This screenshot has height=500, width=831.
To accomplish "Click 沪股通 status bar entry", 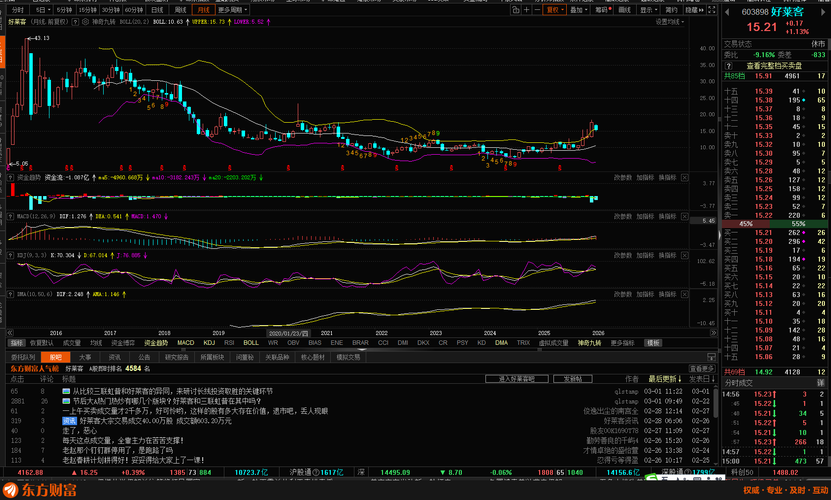I will [x=316, y=472].
